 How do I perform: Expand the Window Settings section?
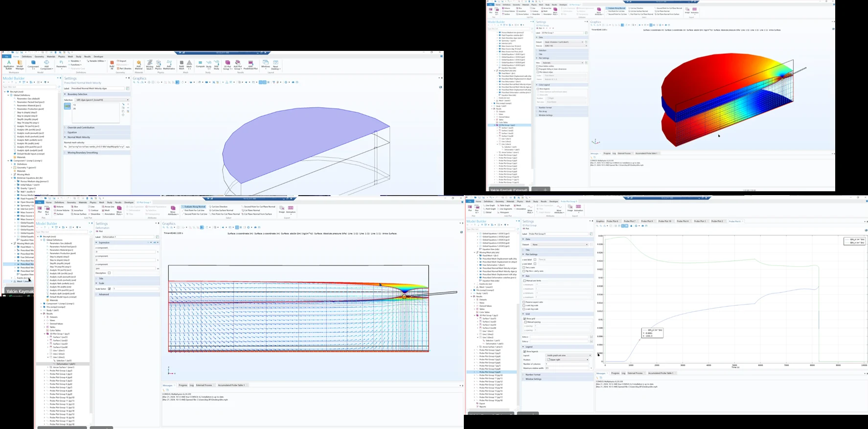click(x=557, y=379)
